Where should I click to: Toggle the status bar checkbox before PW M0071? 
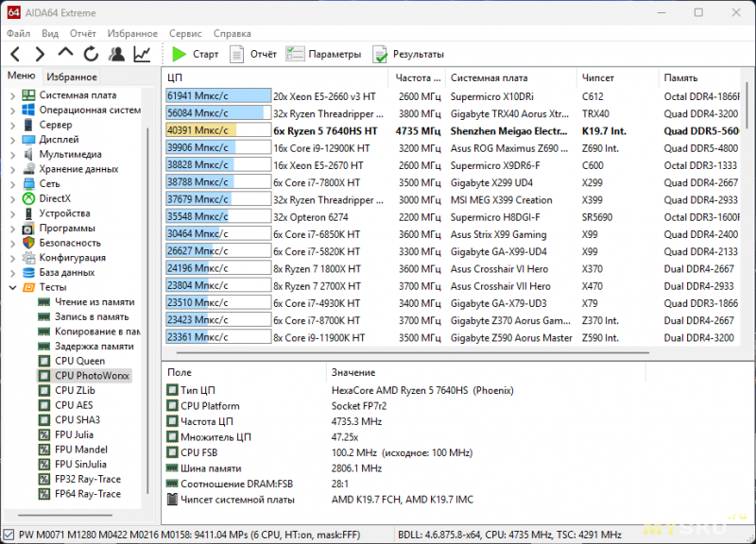(x=9, y=535)
